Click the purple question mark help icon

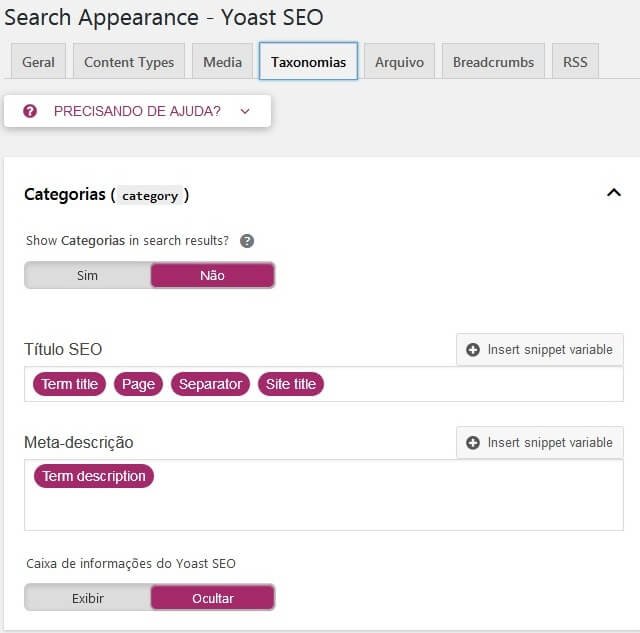click(30, 111)
